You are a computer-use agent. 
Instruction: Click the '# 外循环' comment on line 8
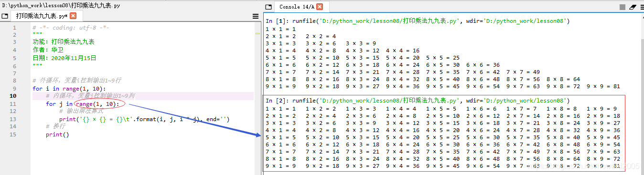(76, 81)
